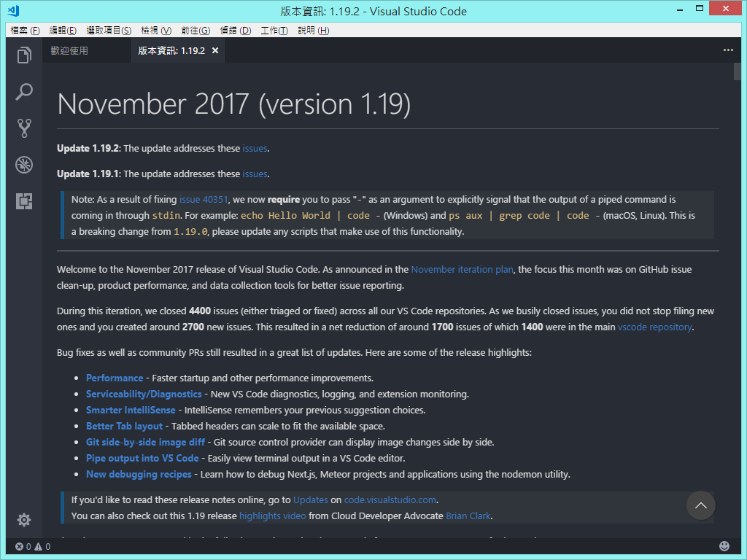Minimize the Visual Studio Code window
The width and height of the screenshot is (747, 560).
point(680,9)
